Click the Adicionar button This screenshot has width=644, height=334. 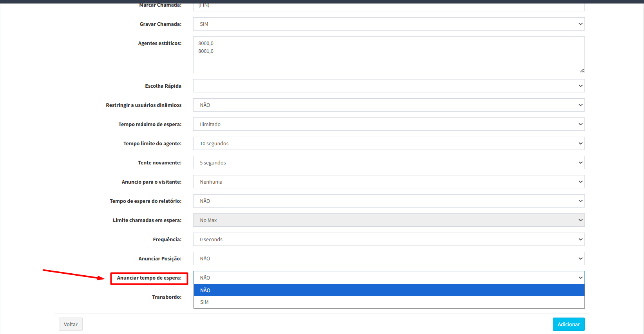point(568,324)
